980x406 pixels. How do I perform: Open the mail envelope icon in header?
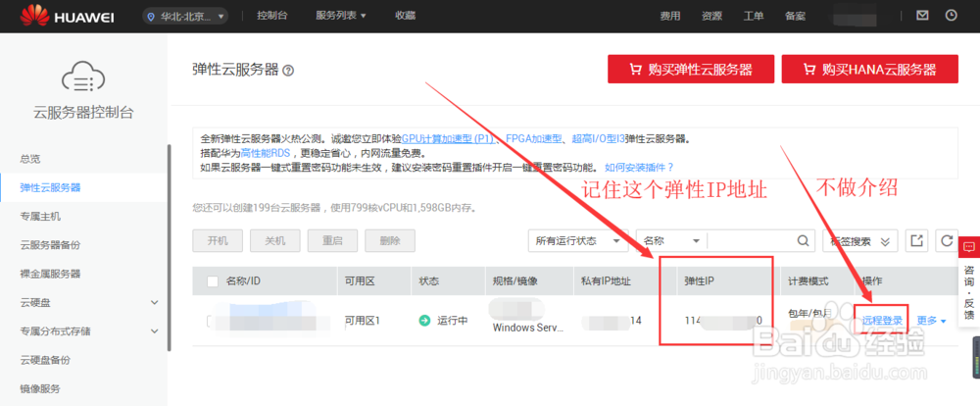tap(922, 16)
